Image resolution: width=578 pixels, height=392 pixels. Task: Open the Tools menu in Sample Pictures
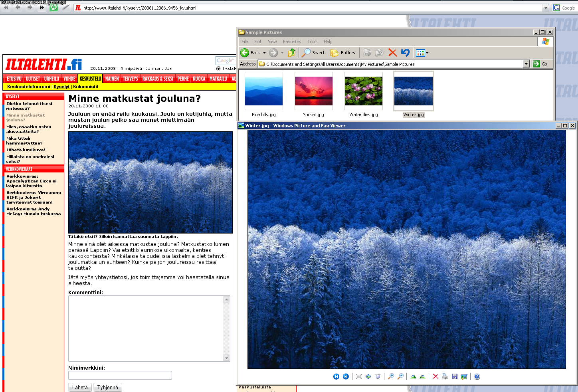[x=313, y=42]
